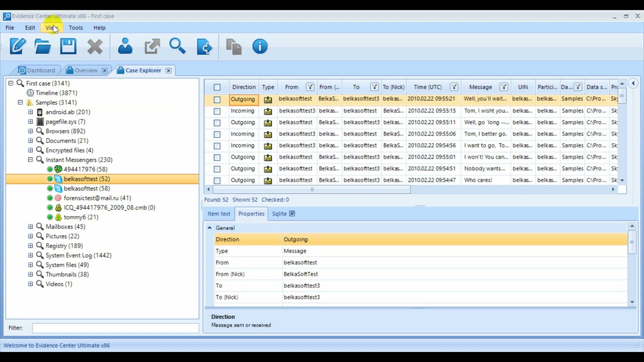The image size is (644, 362).
Task: Check the row with message 'Tom, I better go.'
Action: coord(217,134)
